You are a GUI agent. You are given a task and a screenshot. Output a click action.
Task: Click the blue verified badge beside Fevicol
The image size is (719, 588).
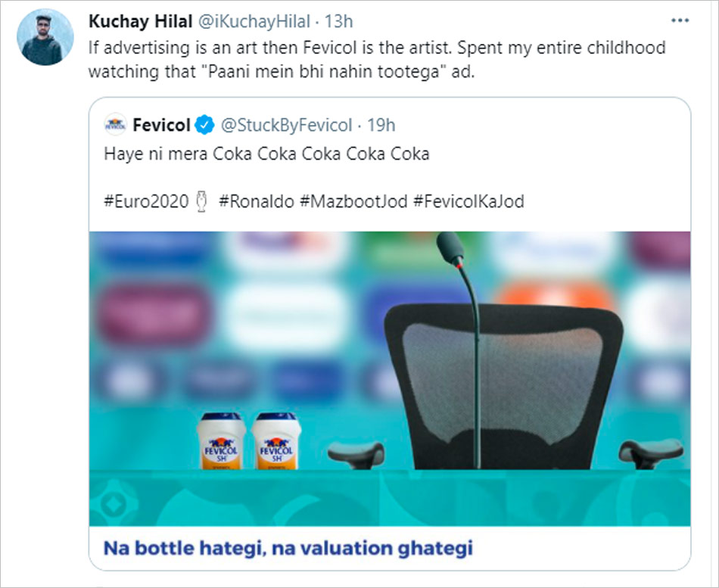click(x=203, y=125)
